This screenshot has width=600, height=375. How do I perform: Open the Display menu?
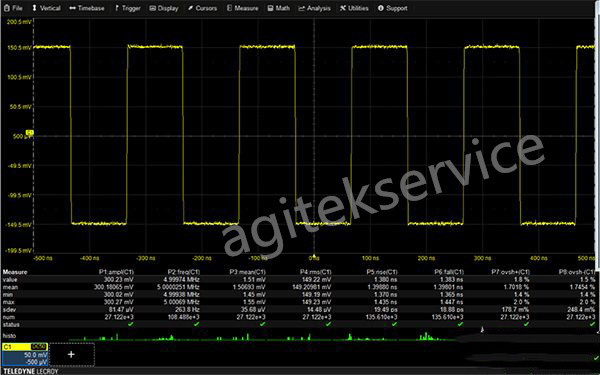pyautogui.click(x=164, y=8)
